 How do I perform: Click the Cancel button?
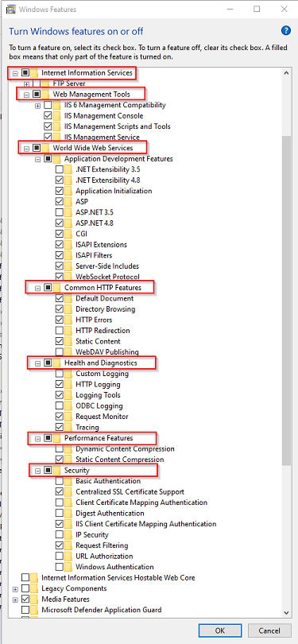coord(269,630)
